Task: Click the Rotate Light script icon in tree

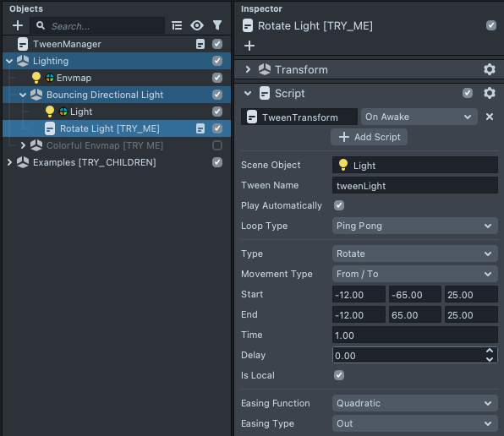Action: coord(50,128)
